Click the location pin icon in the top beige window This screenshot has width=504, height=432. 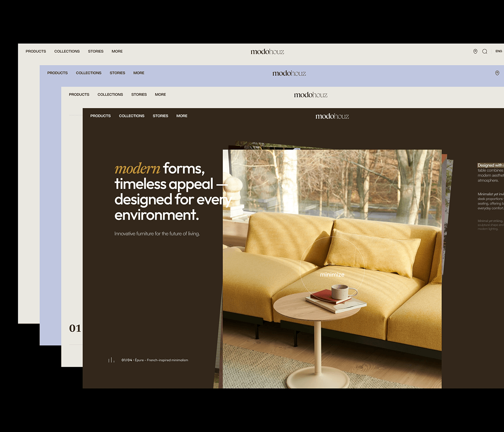[x=475, y=52]
